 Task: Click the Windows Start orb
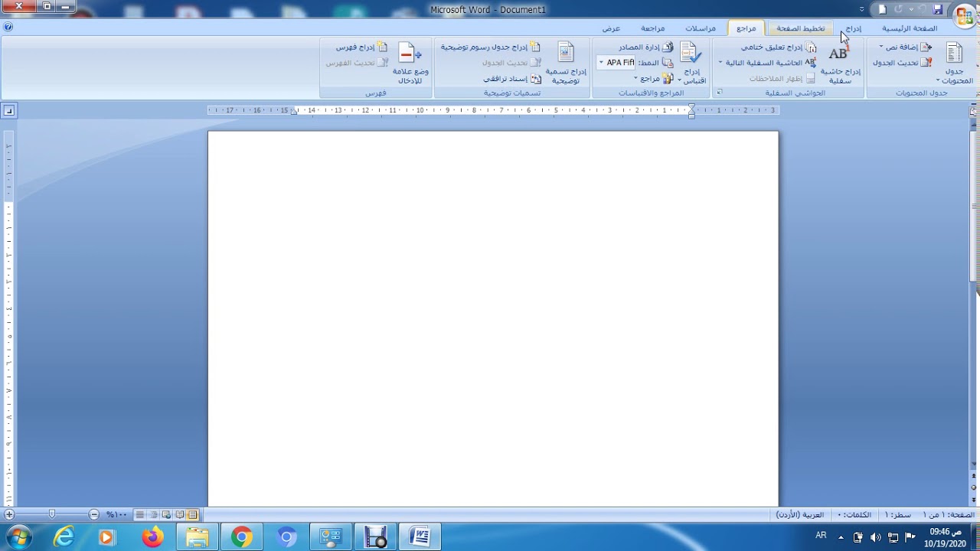pyautogui.click(x=20, y=537)
